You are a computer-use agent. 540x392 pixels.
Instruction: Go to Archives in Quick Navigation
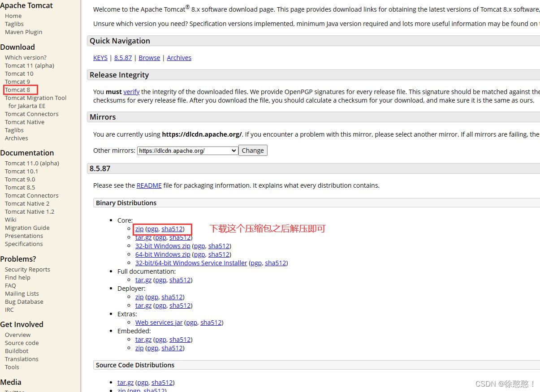(179, 58)
